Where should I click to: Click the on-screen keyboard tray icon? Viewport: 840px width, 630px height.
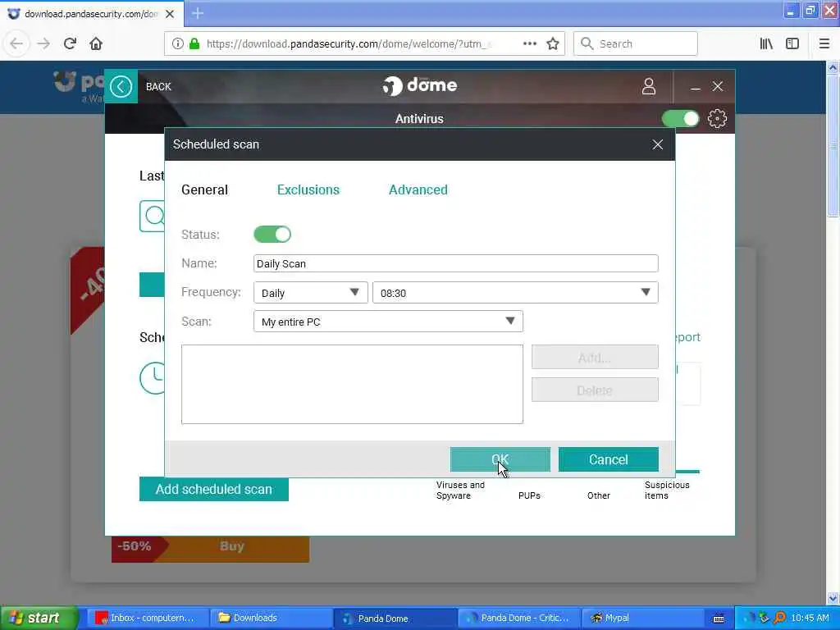[719, 619]
